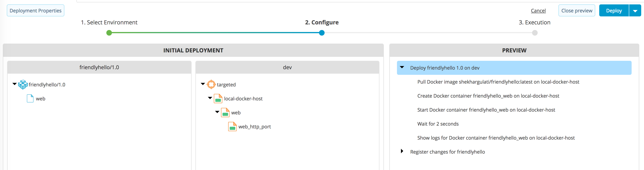This screenshot has height=170, width=644.
Task: Expand Register changes for friendlyhello step
Action: (402, 151)
